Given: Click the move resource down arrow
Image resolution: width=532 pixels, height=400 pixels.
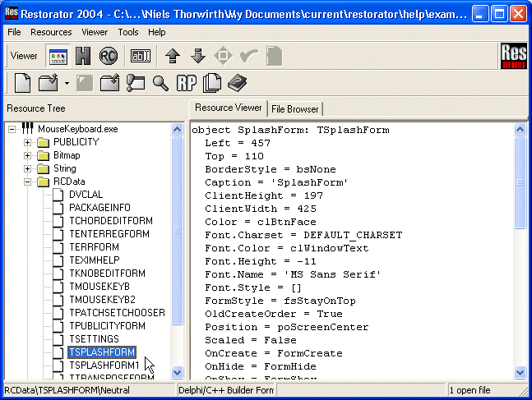Looking at the screenshot, I should (198, 56).
